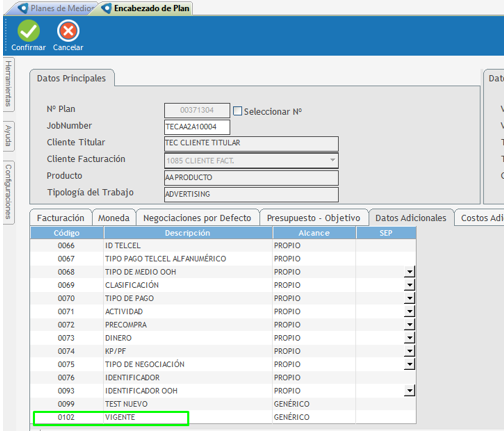Viewport: 504px width, 431px height.
Task: Open the SEP dropdown for TIPO DE NEGOCIACIÓN
Action: tap(409, 364)
